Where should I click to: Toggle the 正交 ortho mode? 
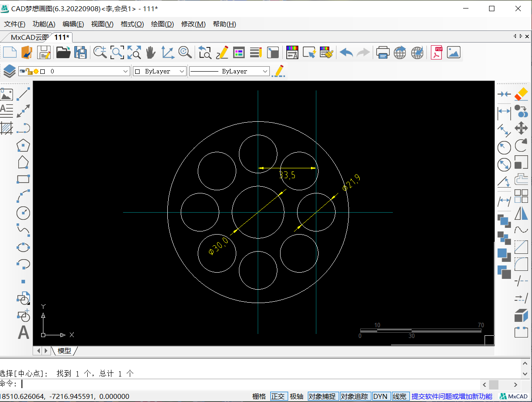coord(278,396)
